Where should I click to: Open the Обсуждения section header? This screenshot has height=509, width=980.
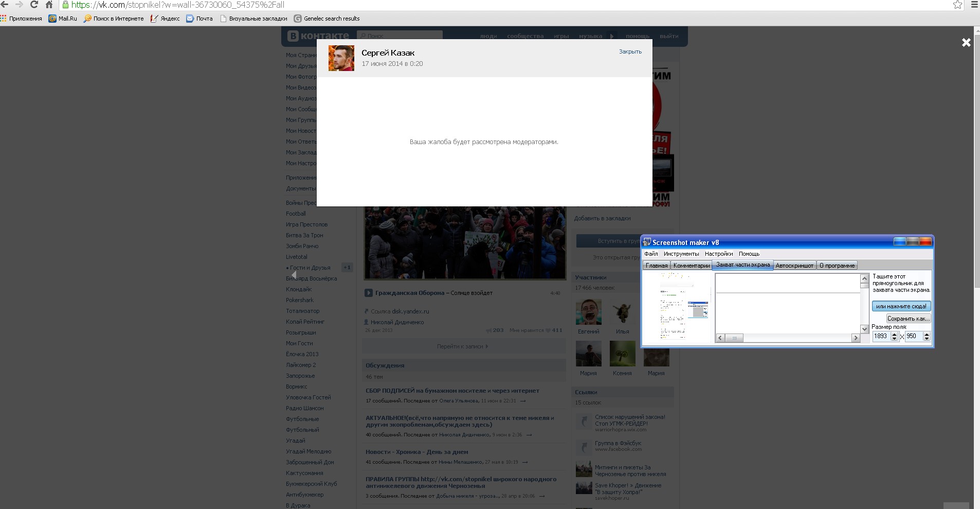385,365
